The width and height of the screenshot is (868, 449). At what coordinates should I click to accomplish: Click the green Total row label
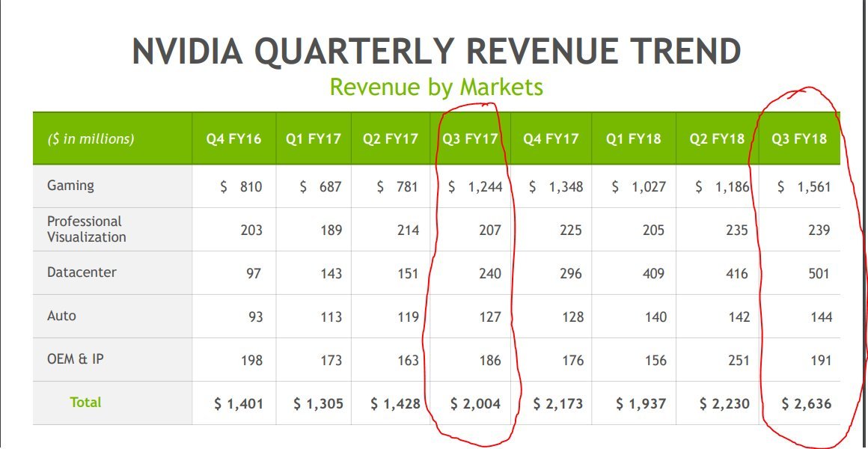[x=85, y=403]
